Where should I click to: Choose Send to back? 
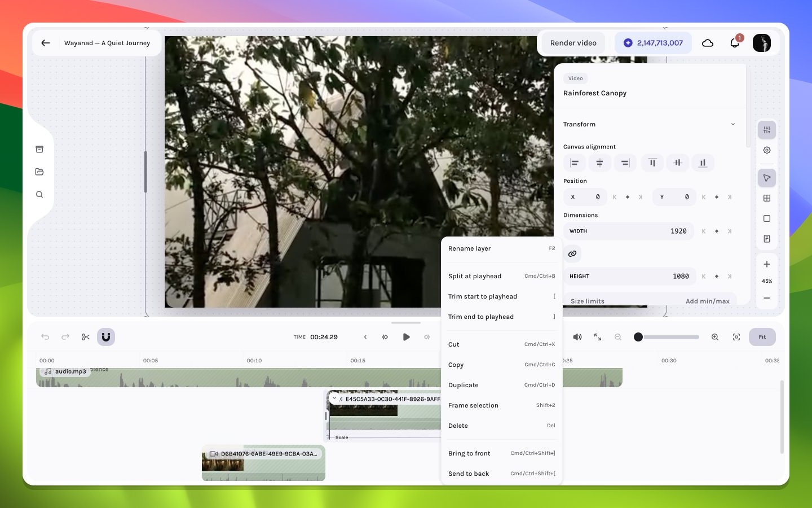pyautogui.click(x=502, y=474)
